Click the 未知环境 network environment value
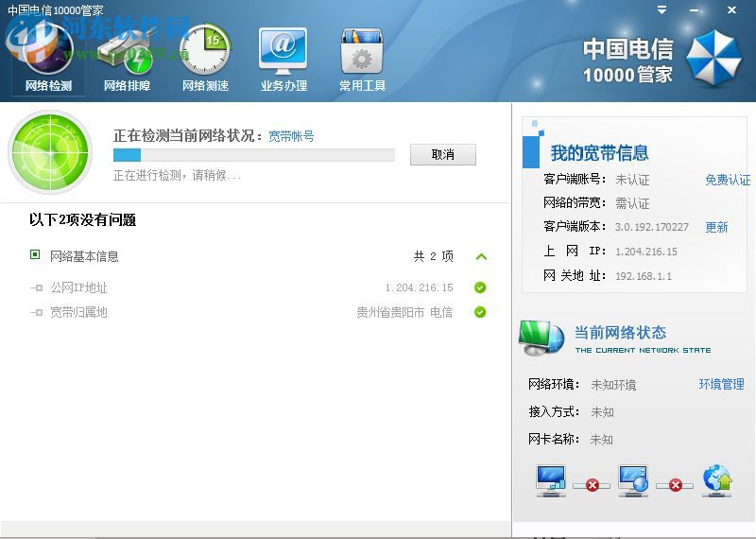 [x=613, y=385]
